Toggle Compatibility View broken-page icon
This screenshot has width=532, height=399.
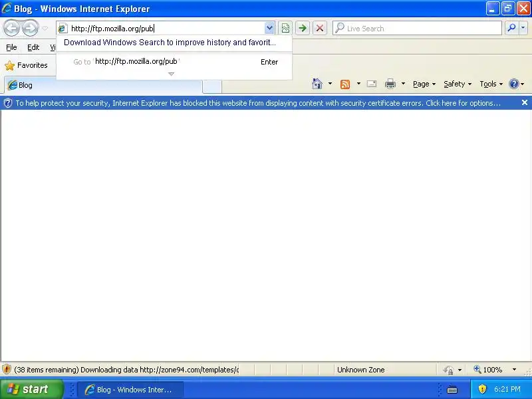(285, 28)
